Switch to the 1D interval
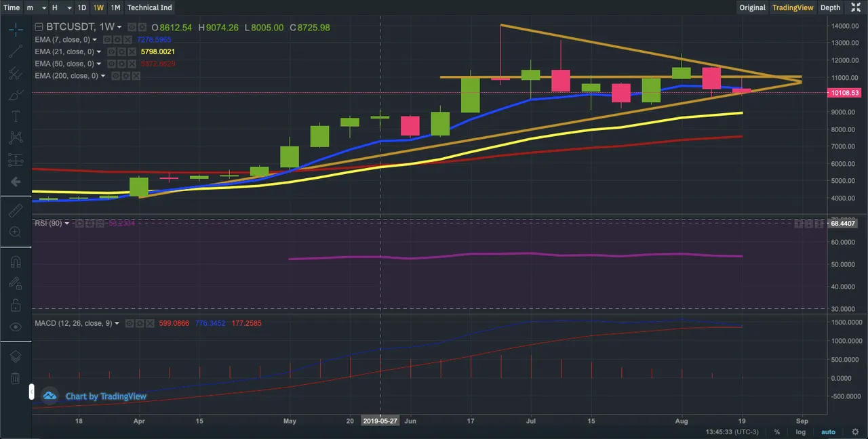 (x=82, y=7)
